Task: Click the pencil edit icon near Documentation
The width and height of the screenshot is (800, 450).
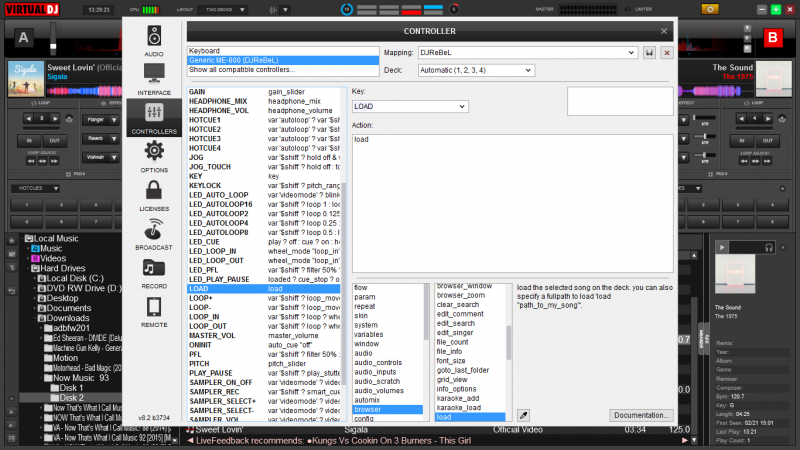Action: click(x=523, y=415)
